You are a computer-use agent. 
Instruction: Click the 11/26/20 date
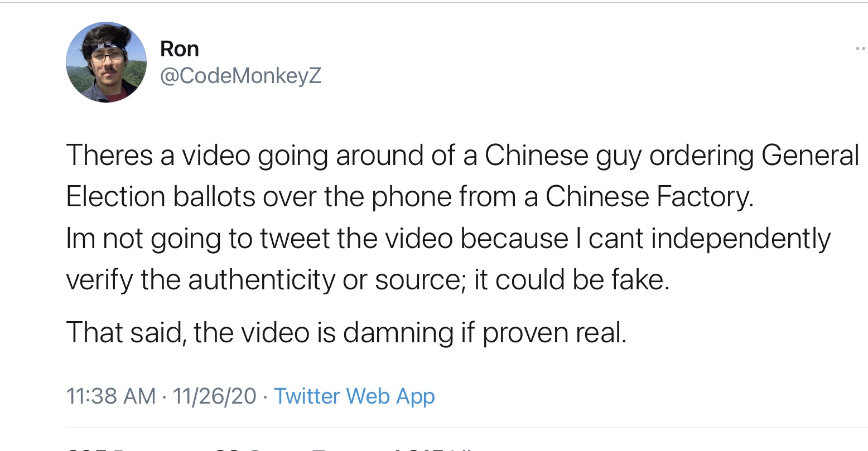[x=214, y=396]
